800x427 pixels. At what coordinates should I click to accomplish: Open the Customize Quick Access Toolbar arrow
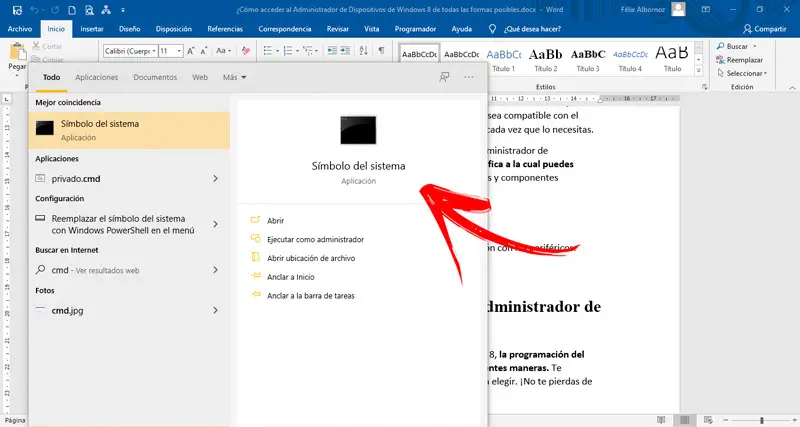[x=123, y=10]
